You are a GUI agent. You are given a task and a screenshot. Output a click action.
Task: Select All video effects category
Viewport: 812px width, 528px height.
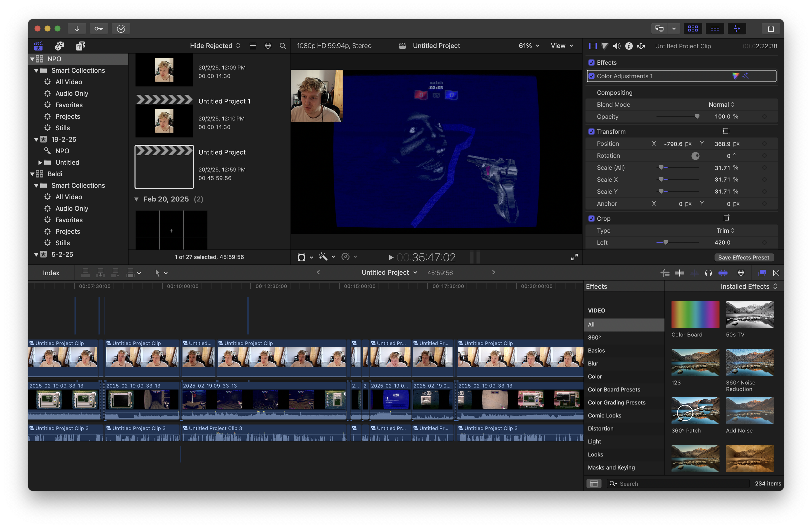(x=624, y=325)
